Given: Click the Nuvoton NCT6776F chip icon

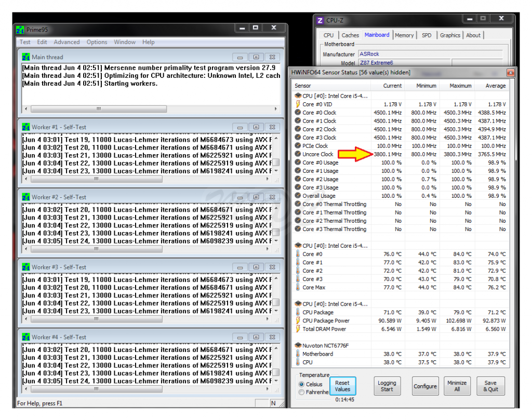Looking at the screenshot, I should pos(298,345).
